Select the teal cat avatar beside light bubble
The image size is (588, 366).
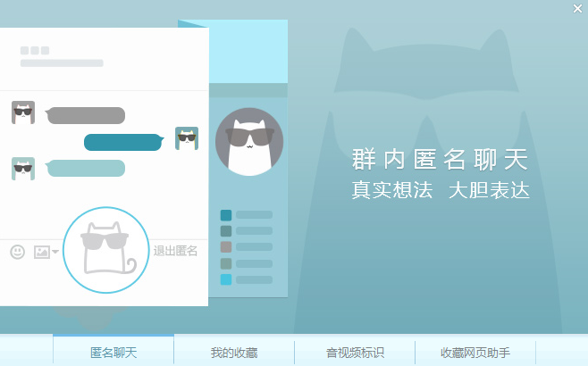tap(23, 169)
